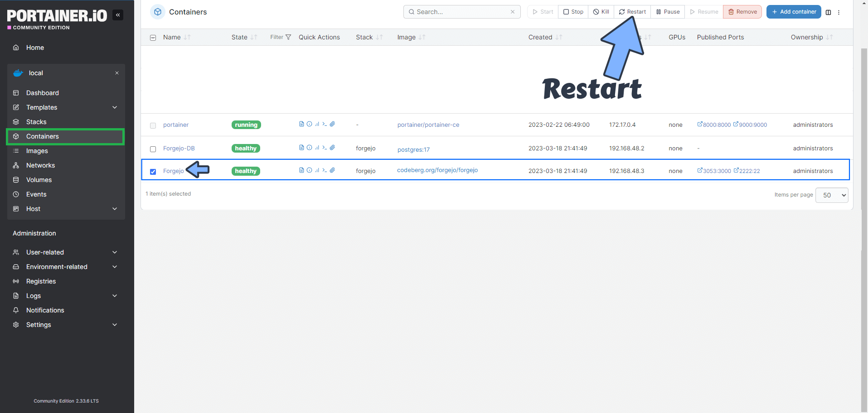
Task: Click attach icon for Forgejo-DB container
Action: (332, 148)
